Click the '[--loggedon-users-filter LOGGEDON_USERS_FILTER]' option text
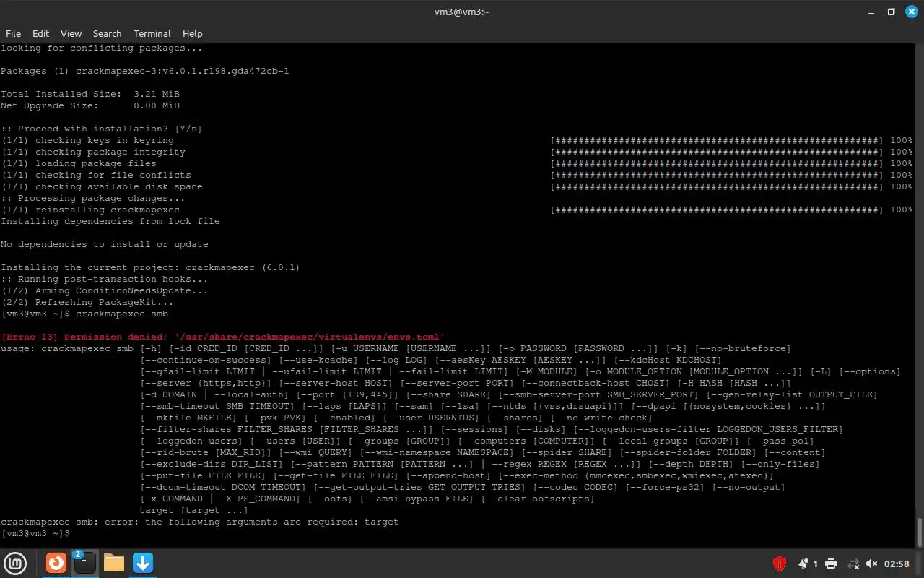 pyautogui.click(x=707, y=429)
